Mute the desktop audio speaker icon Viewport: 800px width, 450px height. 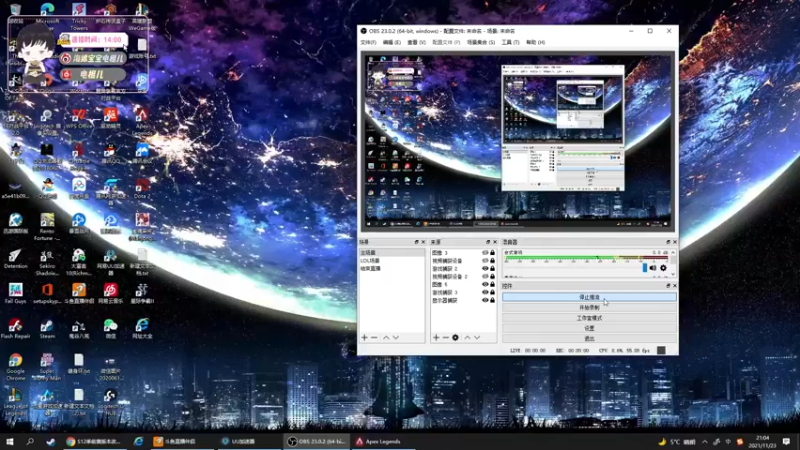click(653, 268)
